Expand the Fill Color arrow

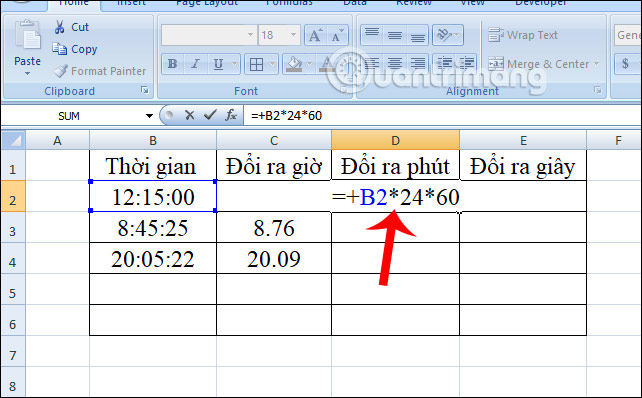tap(310, 64)
